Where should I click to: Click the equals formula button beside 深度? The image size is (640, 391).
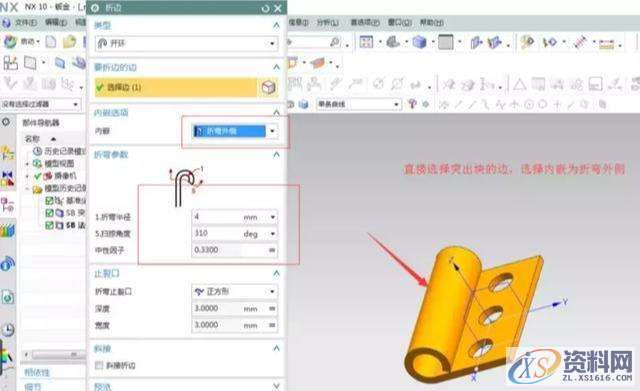pyautogui.click(x=272, y=309)
